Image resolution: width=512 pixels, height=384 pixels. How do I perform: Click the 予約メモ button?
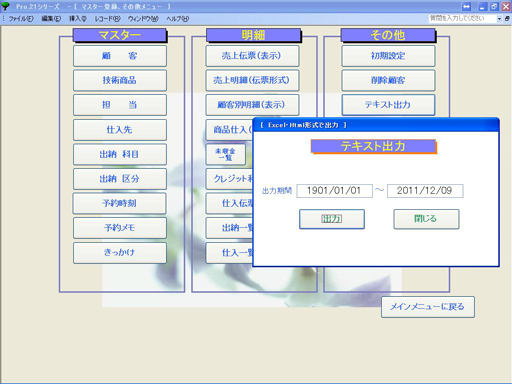120,228
